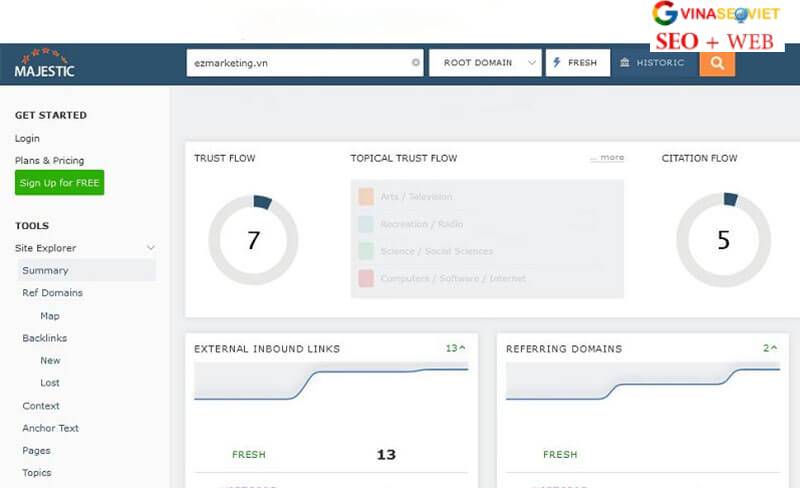Switch to the Historic index
The height and width of the screenshot is (488, 800).
click(x=652, y=63)
